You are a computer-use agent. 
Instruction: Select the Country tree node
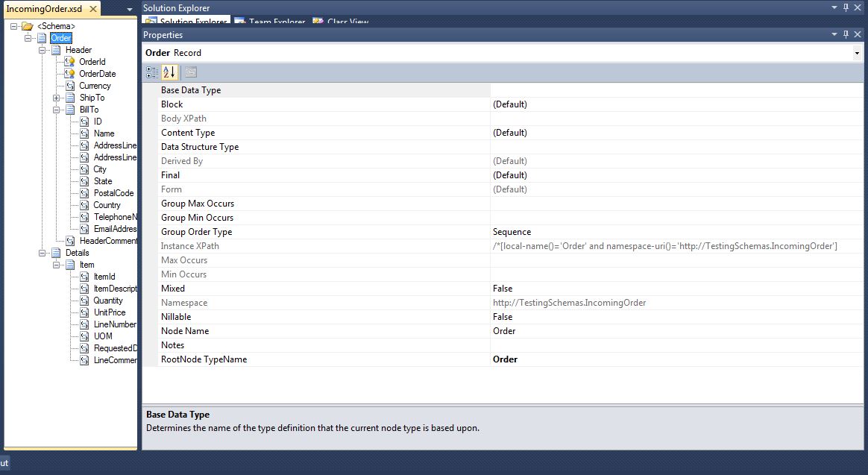click(x=107, y=205)
